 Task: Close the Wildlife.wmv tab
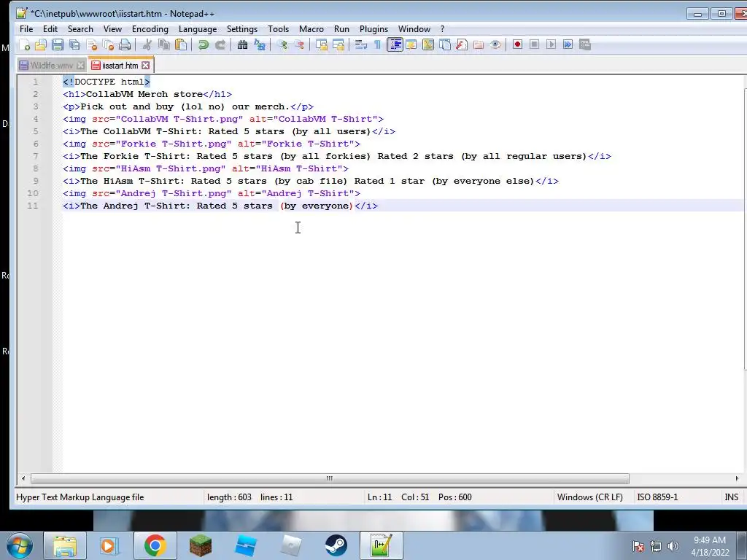coord(80,65)
